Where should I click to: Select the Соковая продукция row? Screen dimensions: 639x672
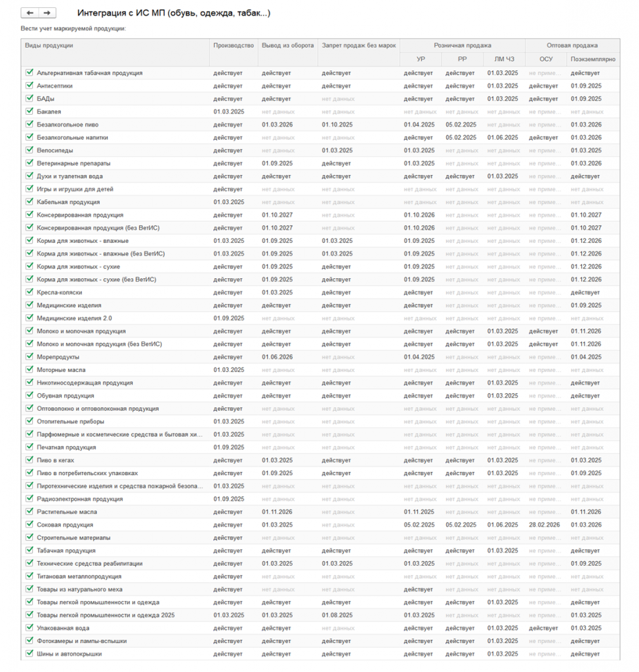click(320, 524)
